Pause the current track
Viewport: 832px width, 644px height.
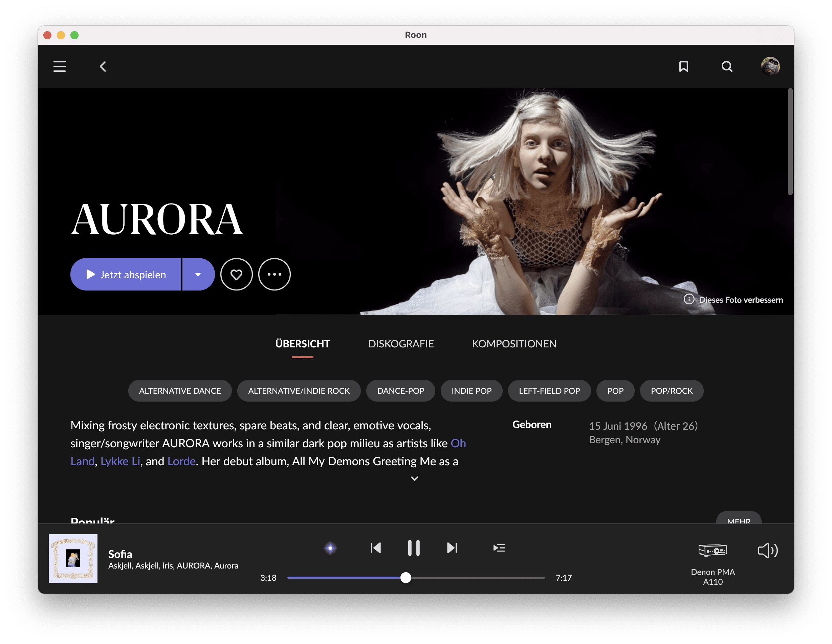pos(414,548)
